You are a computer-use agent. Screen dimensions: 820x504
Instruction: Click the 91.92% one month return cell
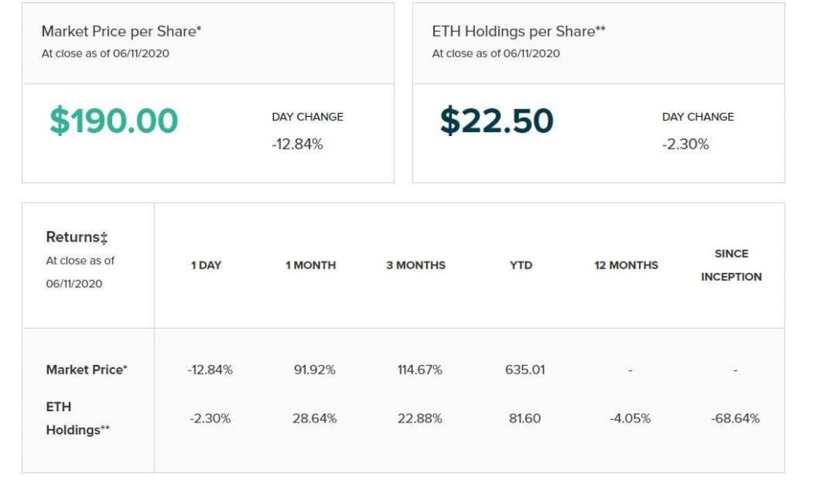click(x=314, y=370)
